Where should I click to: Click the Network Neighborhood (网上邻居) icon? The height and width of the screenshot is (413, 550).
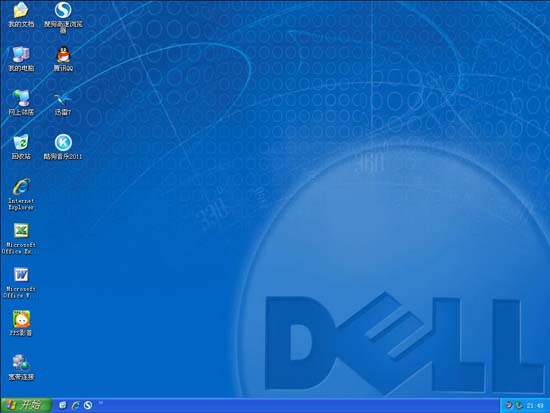(x=21, y=98)
